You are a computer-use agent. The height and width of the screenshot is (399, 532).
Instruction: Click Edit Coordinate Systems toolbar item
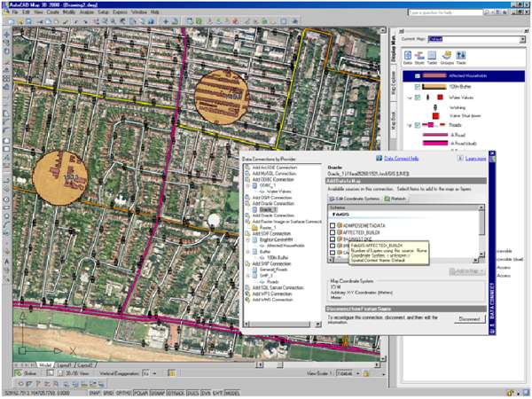(355, 199)
